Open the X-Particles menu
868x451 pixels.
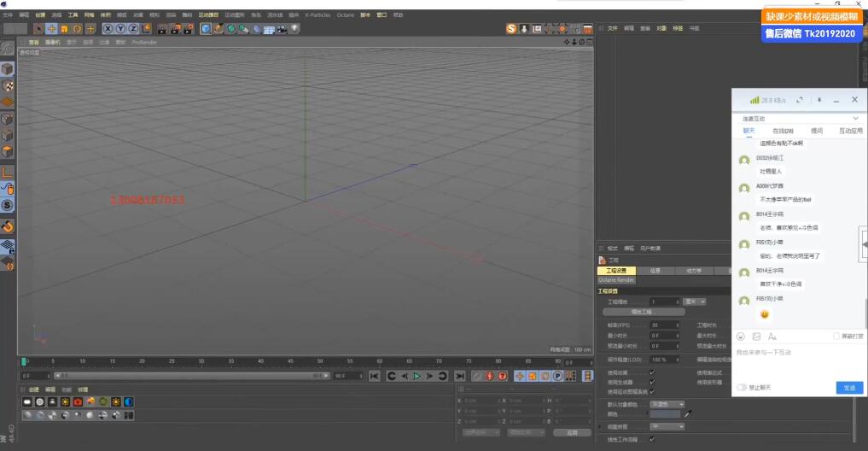[317, 15]
